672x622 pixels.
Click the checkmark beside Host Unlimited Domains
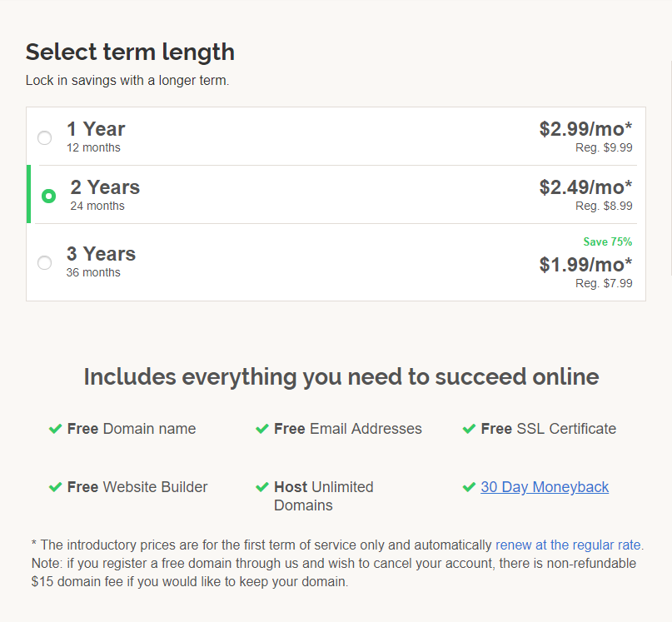click(x=261, y=487)
